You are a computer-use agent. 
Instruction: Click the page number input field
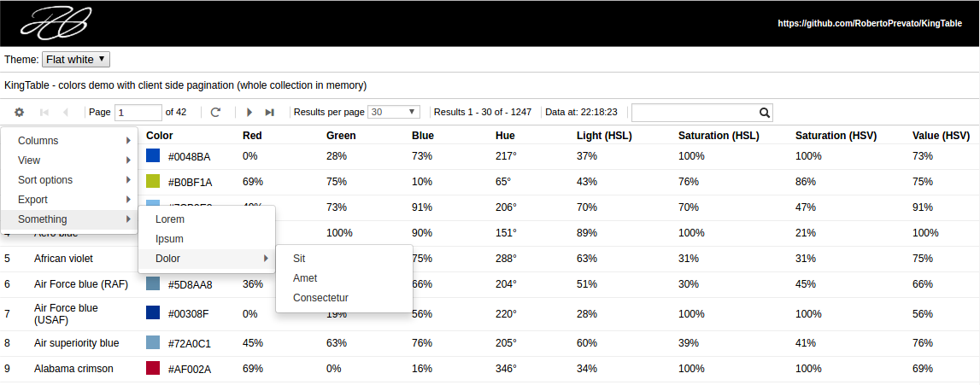pos(138,112)
